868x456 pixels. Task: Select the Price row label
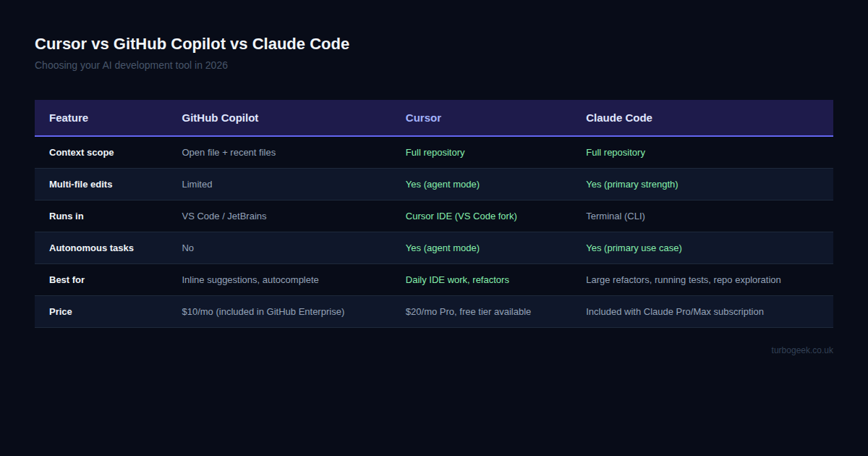click(x=60, y=311)
